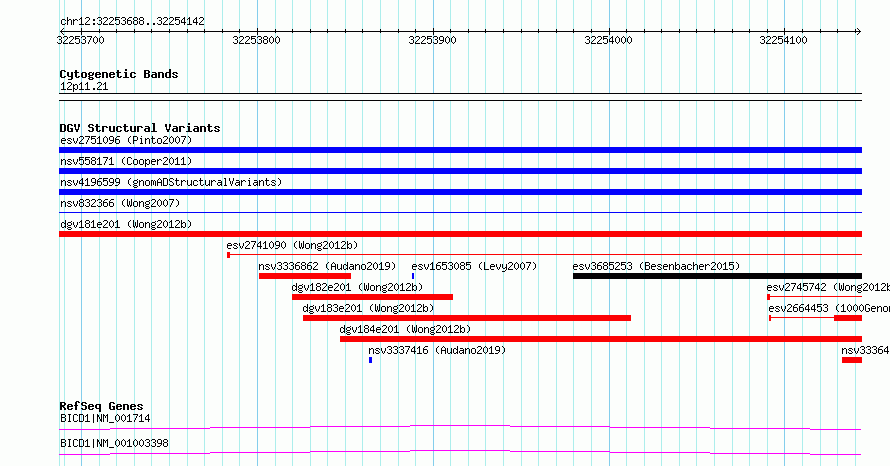Click the esv2751096 (Pinto2007) variant label
The image size is (890, 466).
click(126, 140)
